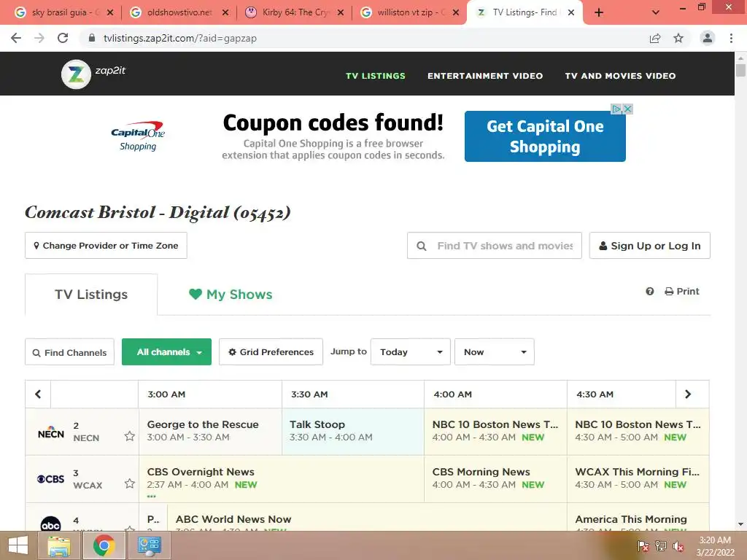Viewport: 747px width, 560px height.
Task: Open TV LISTINGS in top navigation
Action: pyautogui.click(x=376, y=76)
